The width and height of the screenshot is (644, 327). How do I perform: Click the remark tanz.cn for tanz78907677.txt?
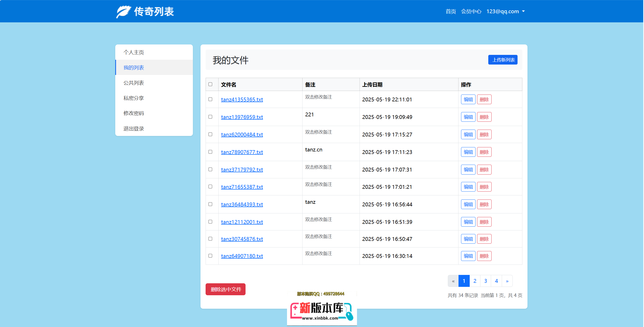tap(314, 150)
